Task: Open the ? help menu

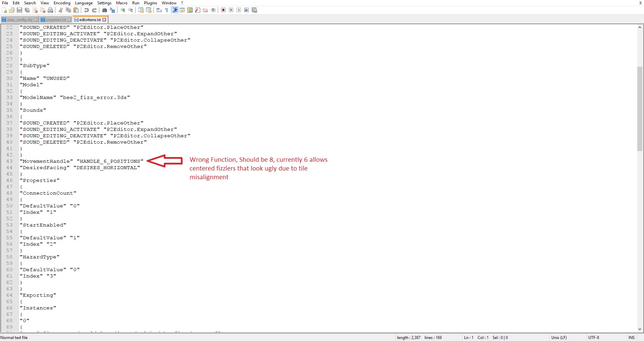Action: point(182,3)
